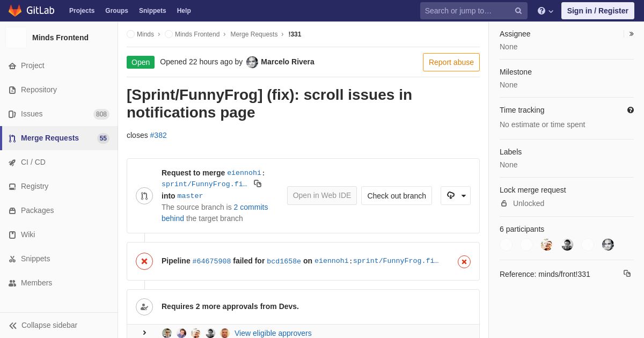Image resolution: width=644 pixels, height=338 pixels.
Task: Click View eligible approvers link
Action: click(x=273, y=333)
